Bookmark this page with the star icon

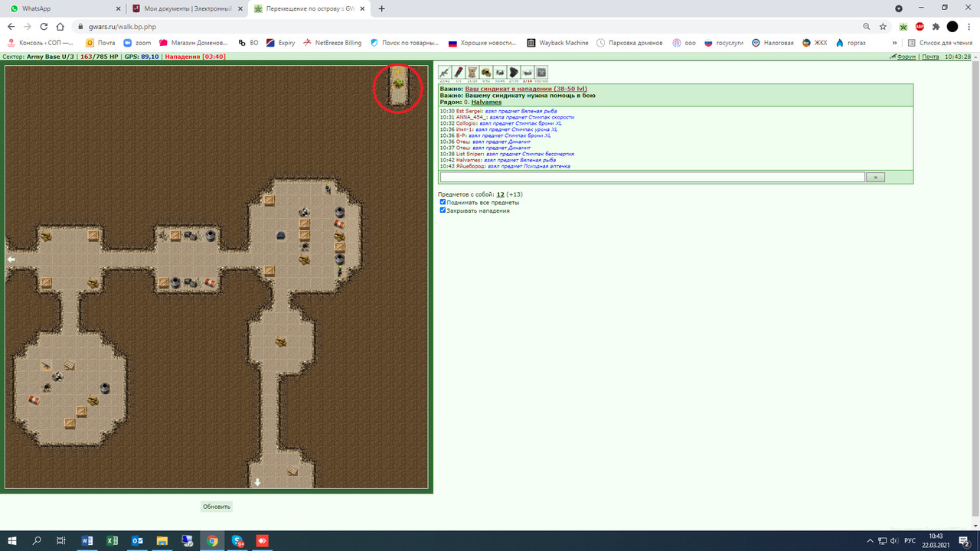pos(883,26)
